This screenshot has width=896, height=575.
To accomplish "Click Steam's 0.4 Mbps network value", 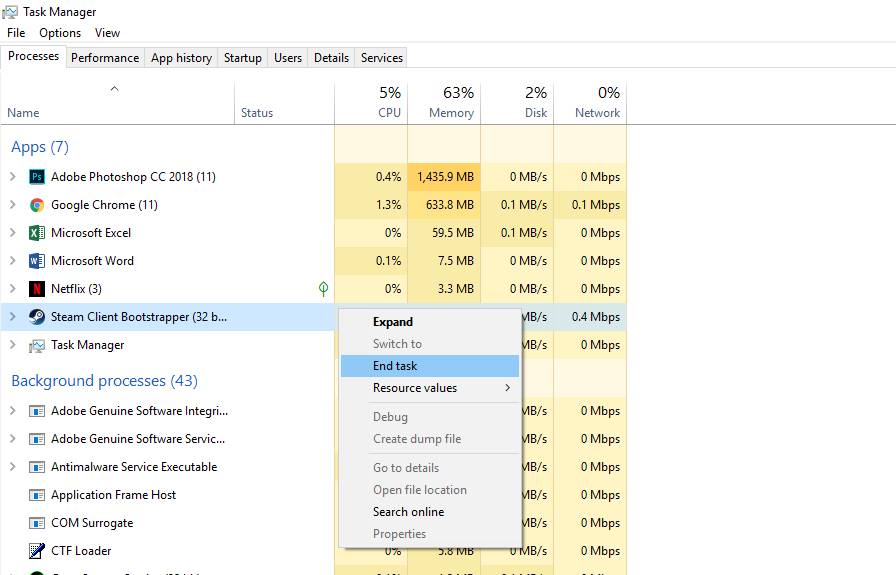I will coord(595,317).
